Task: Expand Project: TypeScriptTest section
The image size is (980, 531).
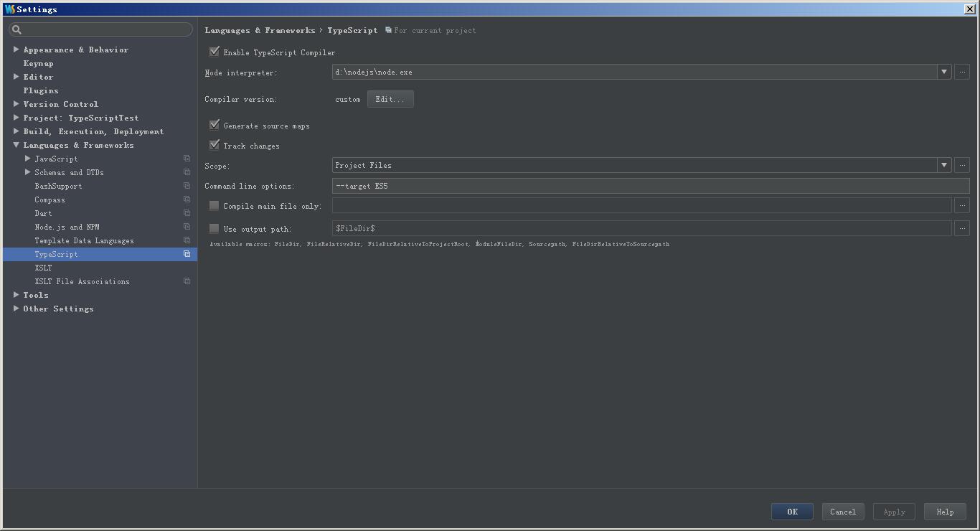Action: click(16, 118)
